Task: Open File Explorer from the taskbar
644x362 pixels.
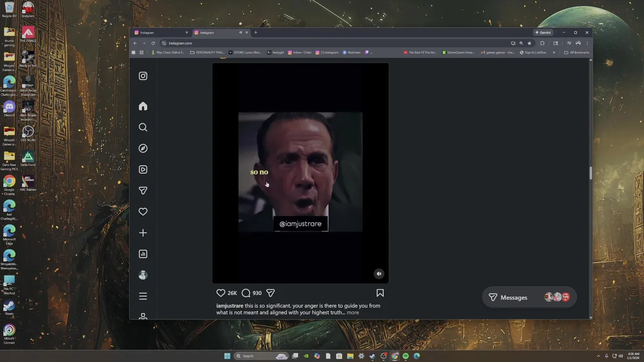Action: pyautogui.click(x=350, y=356)
